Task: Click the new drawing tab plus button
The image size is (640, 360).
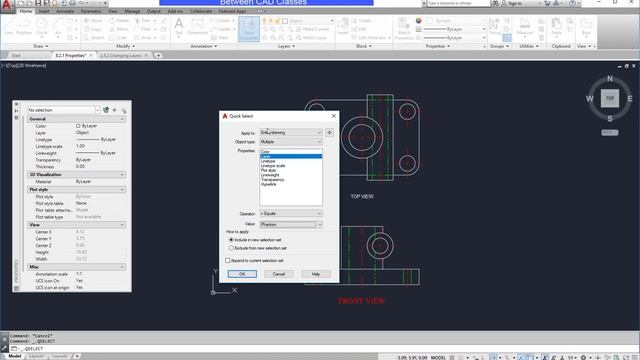Action: coord(158,55)
